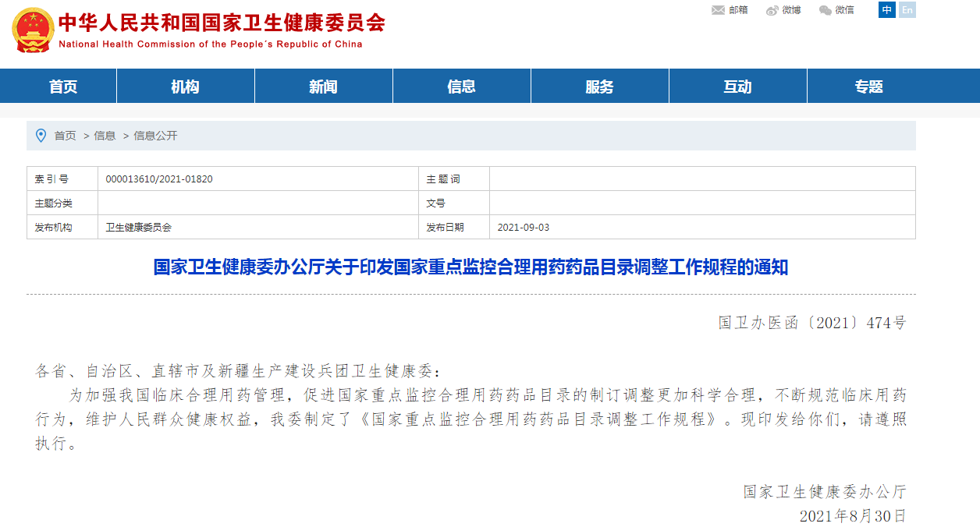Click the 邮箱 text link
980x527 pixels.
738,10
